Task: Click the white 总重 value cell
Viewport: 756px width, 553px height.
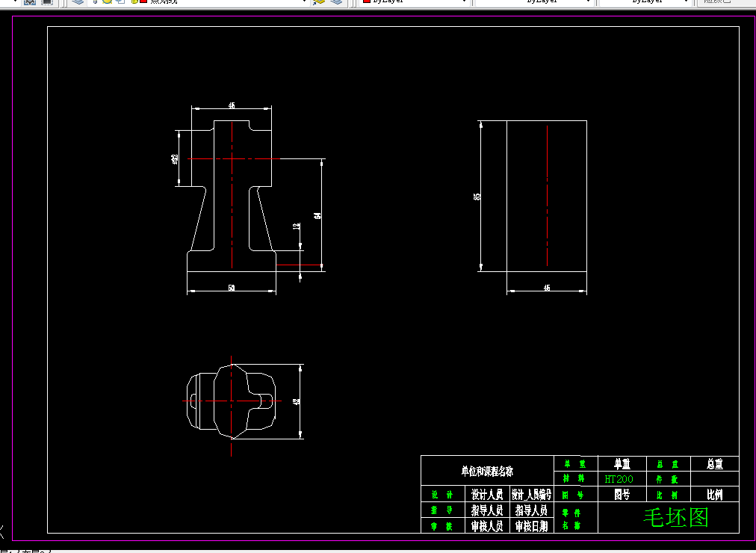Action: point(714,464)
